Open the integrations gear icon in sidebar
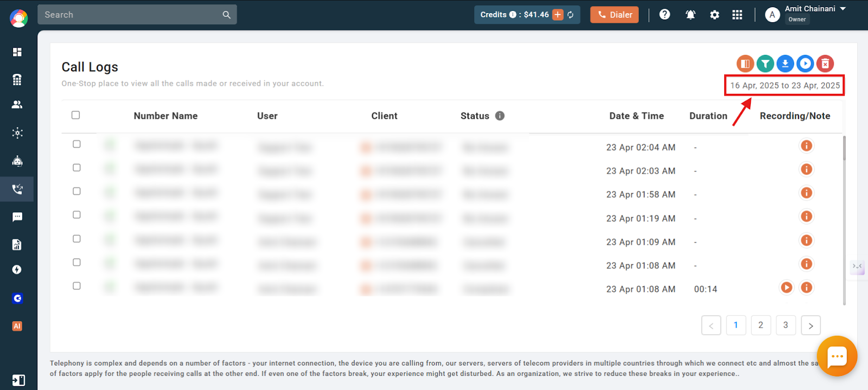Screen dimensions: 868x390 tap(17, 133)
